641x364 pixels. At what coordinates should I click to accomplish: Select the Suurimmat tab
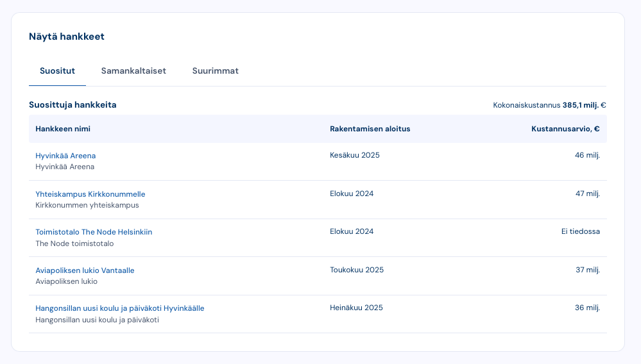[215, 71]
